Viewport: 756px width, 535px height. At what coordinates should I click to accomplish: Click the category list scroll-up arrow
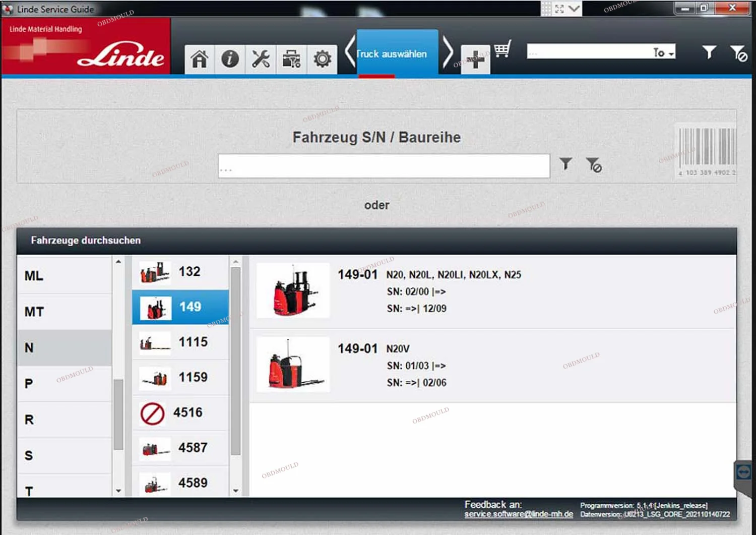click(118, 262)
